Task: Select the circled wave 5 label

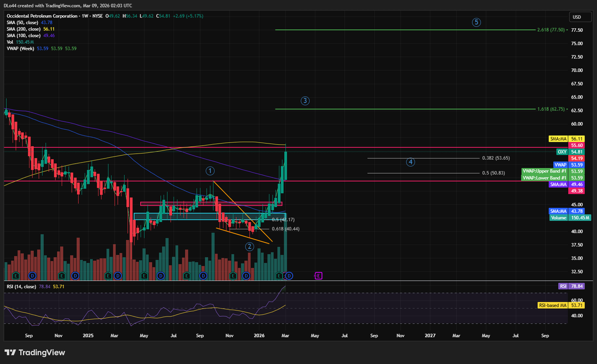Action: tap(477, 22)
